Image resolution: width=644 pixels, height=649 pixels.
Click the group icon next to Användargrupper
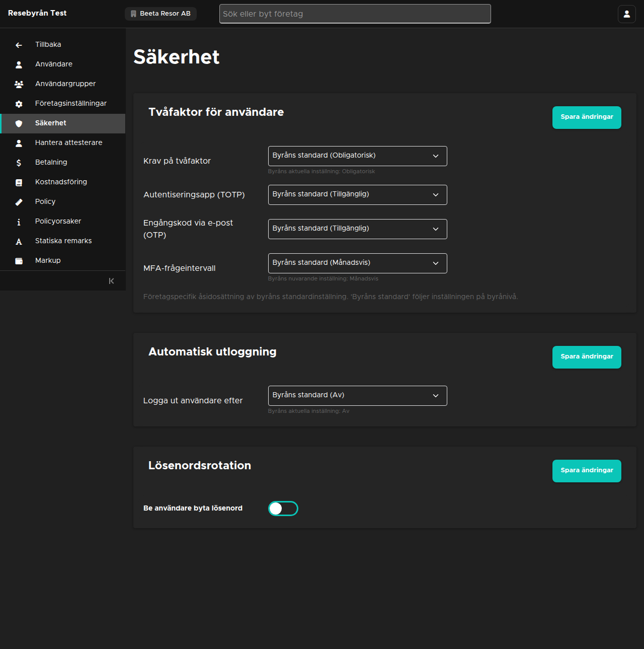click(19, 84)
